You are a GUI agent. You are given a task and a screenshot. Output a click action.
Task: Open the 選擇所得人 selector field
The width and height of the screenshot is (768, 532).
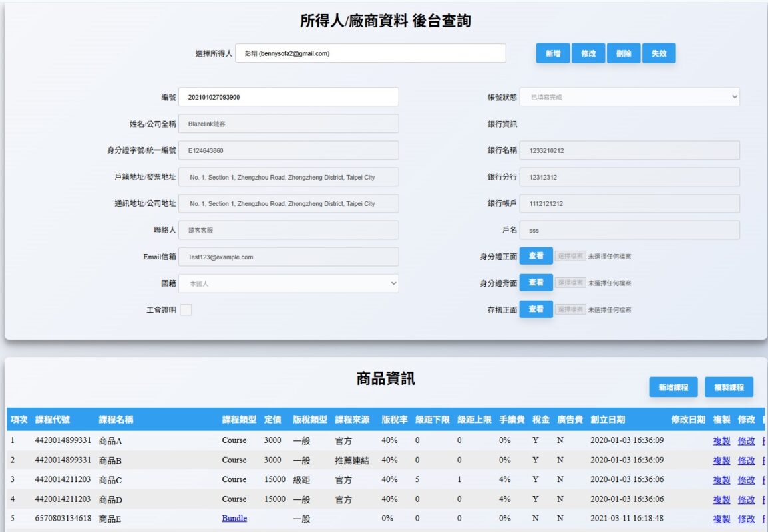(x=370, y=53)
